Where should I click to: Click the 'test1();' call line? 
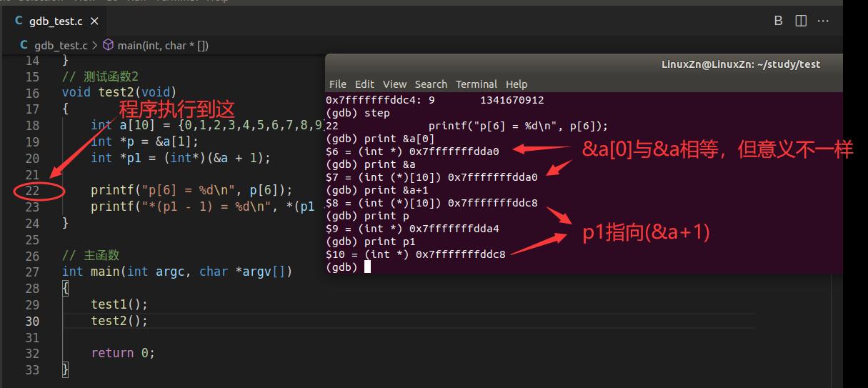(x=119, y=304)
